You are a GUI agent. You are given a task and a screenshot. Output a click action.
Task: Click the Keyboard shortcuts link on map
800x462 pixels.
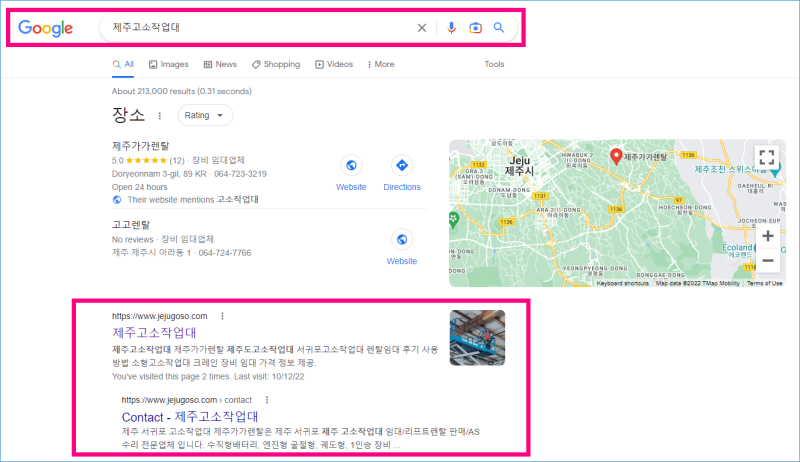coord(622,283)
